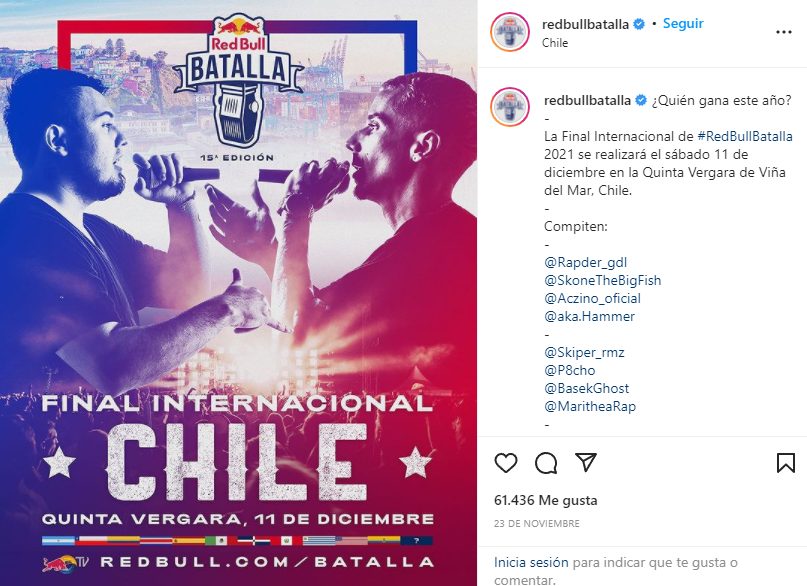
Task: Open caption redbullbatalla avatar
Action: point(510,106)
